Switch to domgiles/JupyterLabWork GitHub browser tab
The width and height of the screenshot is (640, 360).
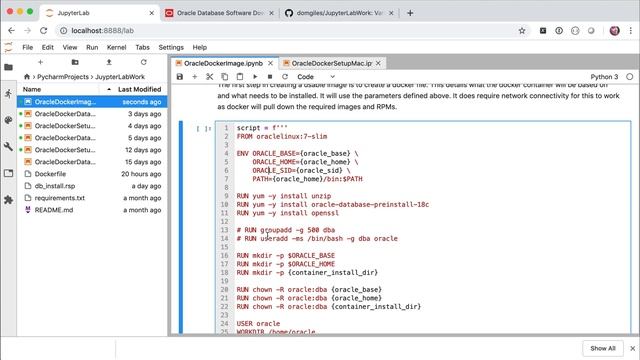[x=339, y=13]
